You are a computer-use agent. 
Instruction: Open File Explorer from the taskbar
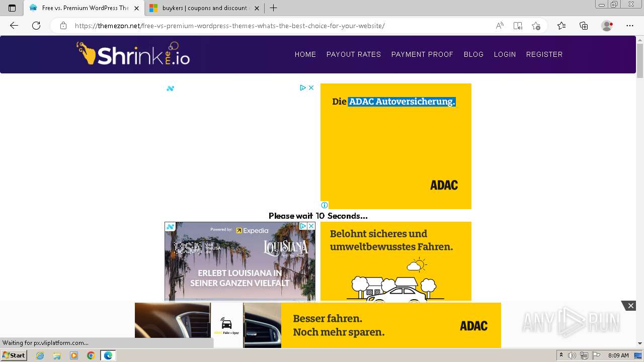(57, 355)
